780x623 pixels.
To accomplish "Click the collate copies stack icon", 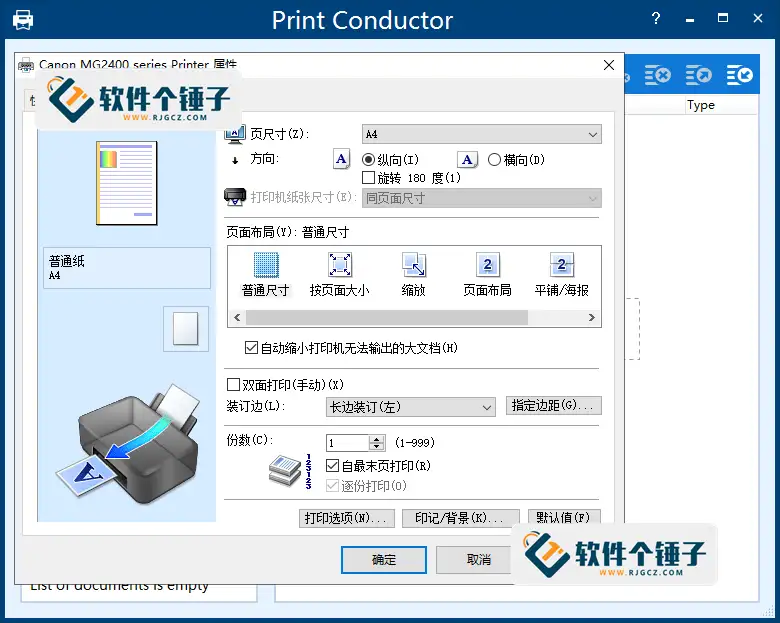I will tap(285, 471).
